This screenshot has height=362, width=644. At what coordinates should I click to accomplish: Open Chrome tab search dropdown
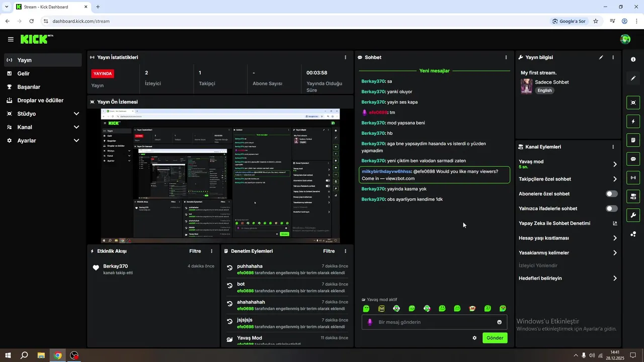pos(7,7)
